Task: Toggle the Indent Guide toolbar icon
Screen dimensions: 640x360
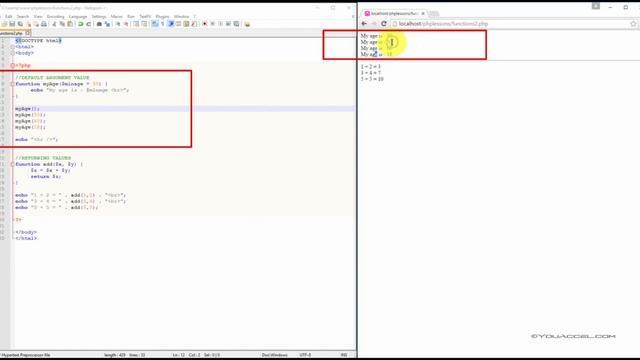Action: click(171, 24)
